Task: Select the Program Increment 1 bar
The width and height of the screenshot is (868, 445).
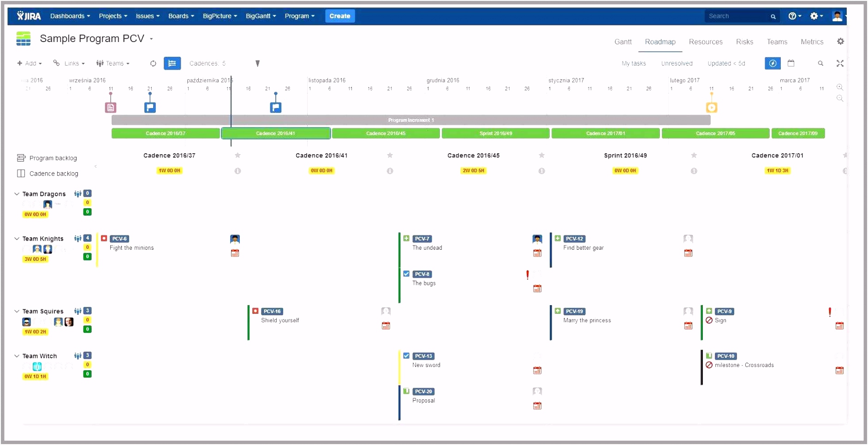Action: [411, 120]
